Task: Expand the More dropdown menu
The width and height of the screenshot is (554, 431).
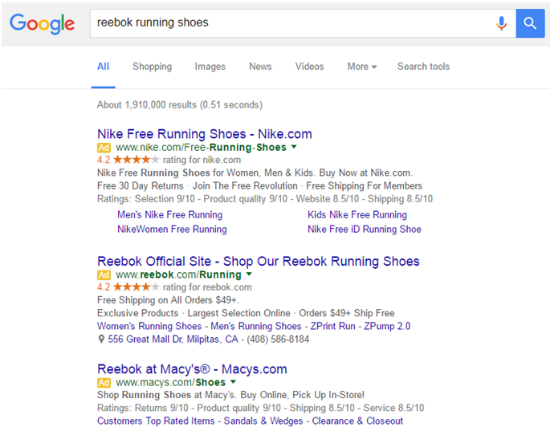Action: point(362,66)
